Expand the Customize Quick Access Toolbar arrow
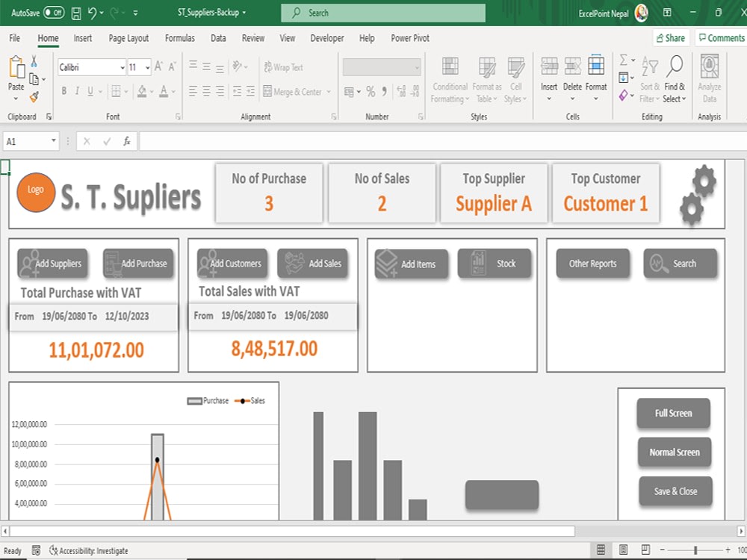This screenshot has width=747, height=560. point(135,13)
